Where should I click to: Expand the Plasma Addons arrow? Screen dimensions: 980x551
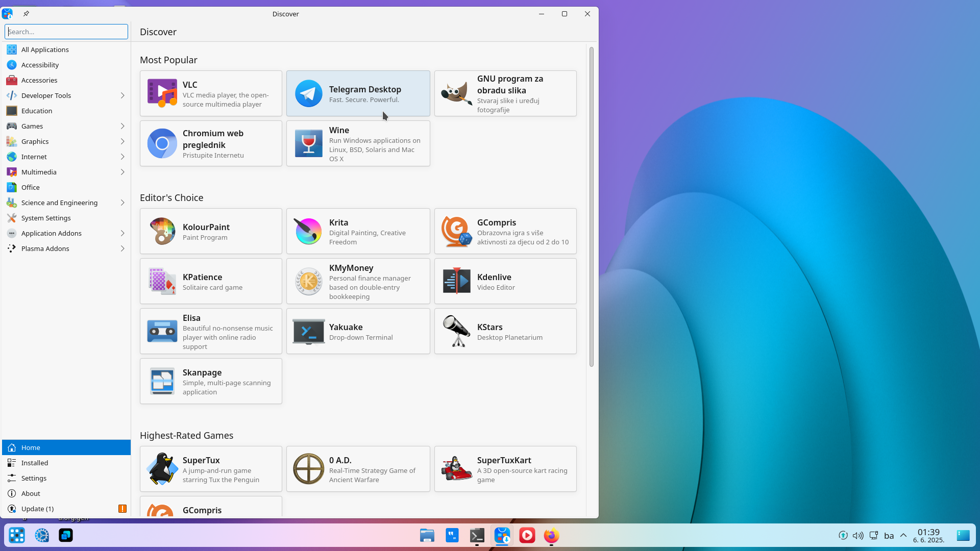pyautogui.click(x=122, y=248)
